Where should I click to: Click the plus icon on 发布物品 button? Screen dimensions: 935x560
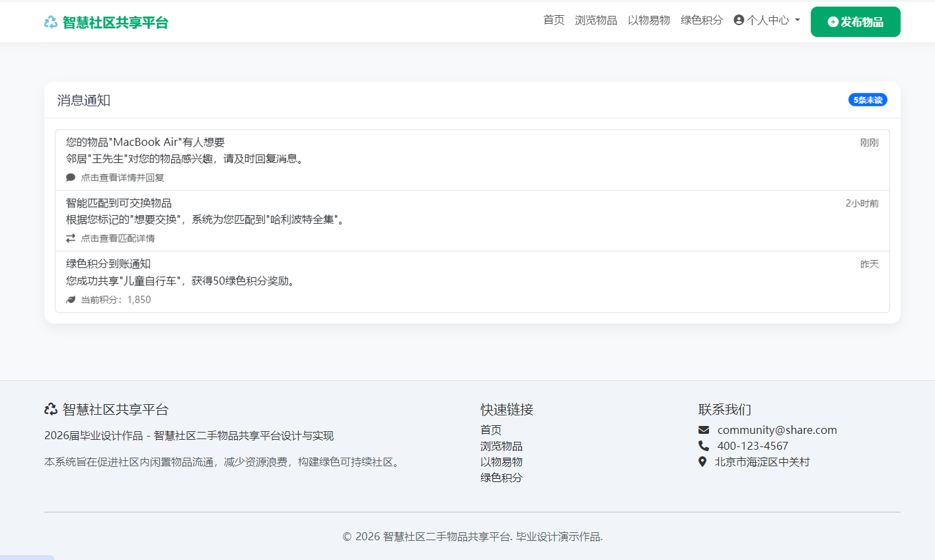833,22
